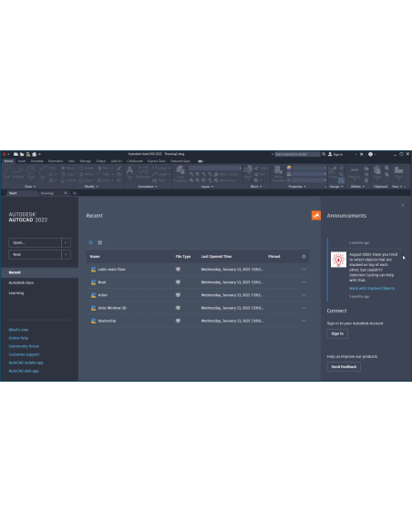Open the Boat recent file

click(198, 282)
